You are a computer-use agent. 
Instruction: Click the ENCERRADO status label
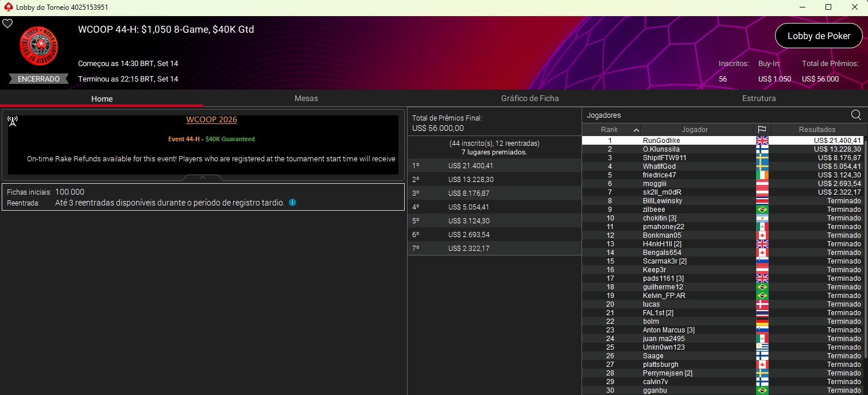(x=38, y=79)
